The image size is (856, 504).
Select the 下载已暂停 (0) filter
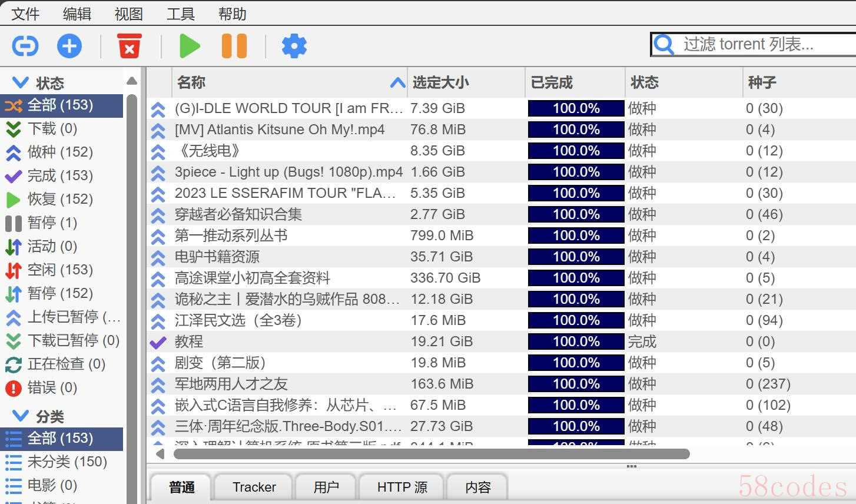(x=61, y=341)
